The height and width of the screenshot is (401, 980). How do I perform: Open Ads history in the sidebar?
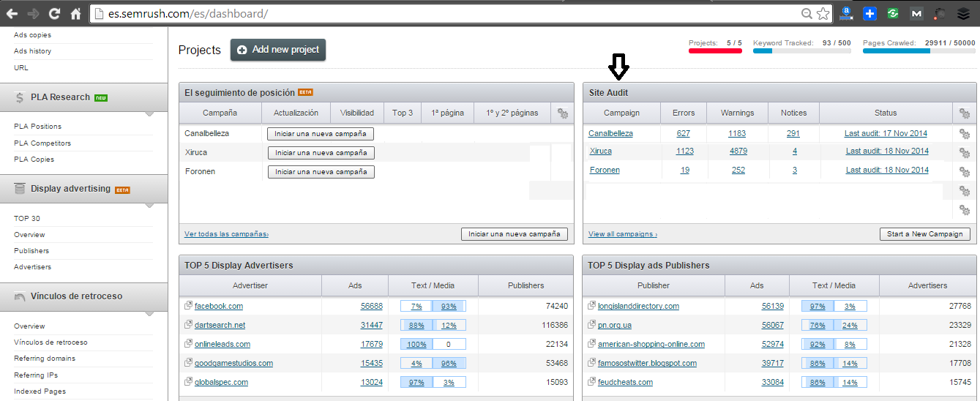pyautogui.click(x=32, y=51)
